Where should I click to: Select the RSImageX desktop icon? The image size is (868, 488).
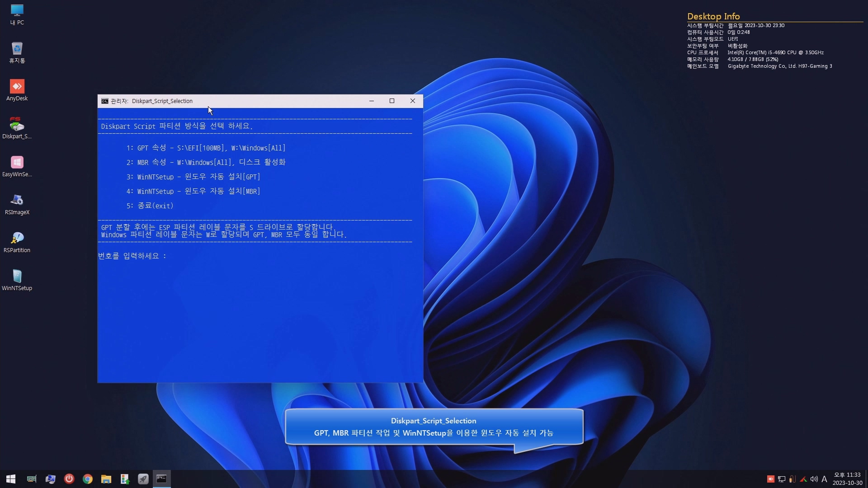click(17, 204)
